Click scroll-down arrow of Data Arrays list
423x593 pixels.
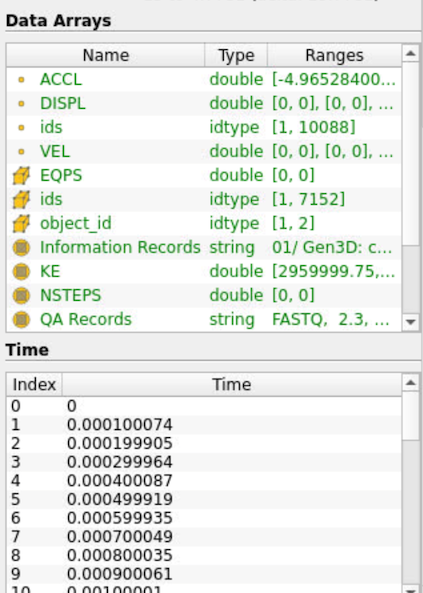coord(411,322)
